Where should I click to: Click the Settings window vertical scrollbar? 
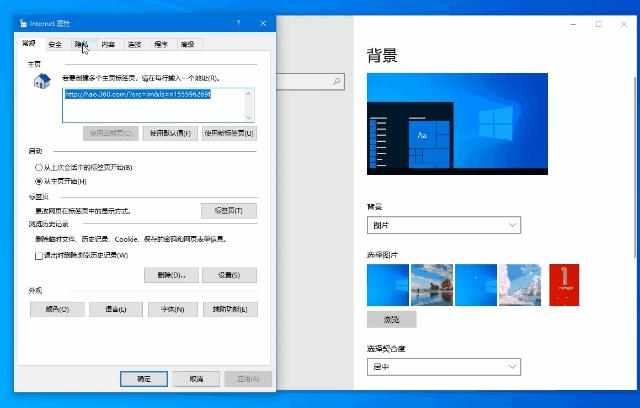(635, 167)
